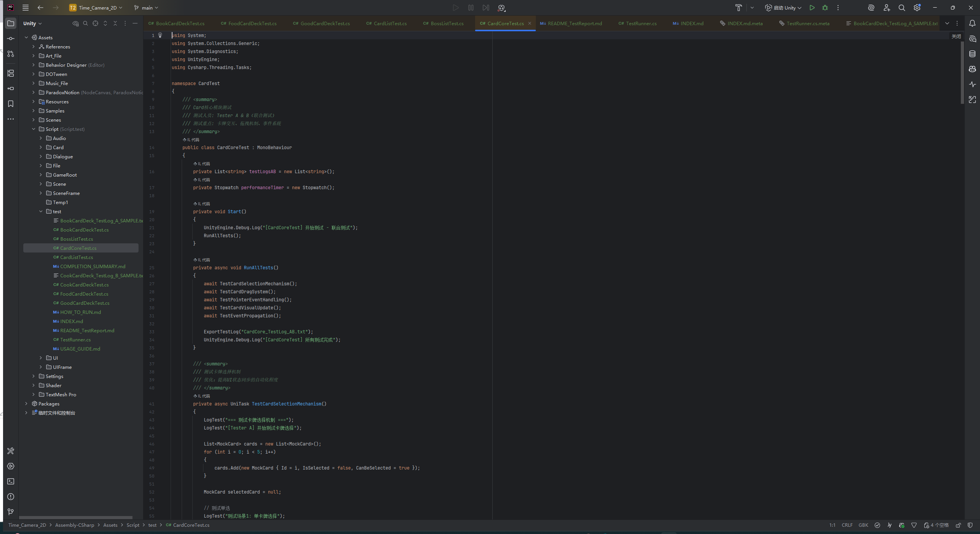Open the Commit tool window
The image size is (980, 534).
coord(11,39)
